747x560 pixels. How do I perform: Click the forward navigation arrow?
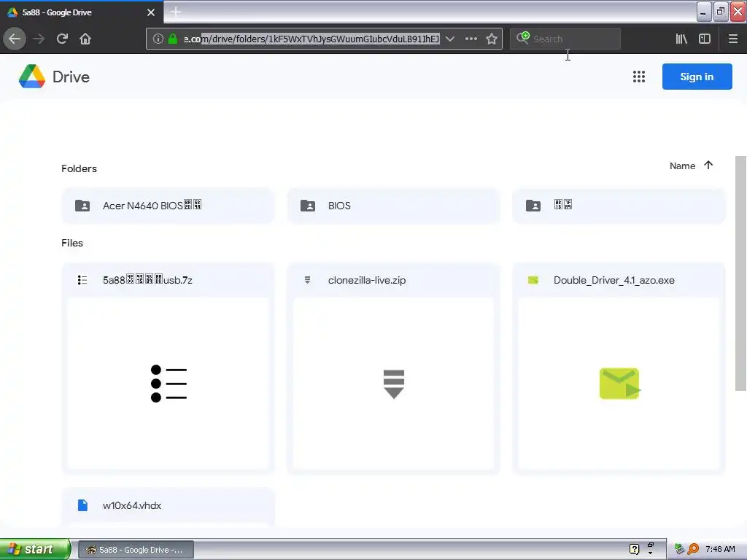pyautogui.click(x=39, y=39)
